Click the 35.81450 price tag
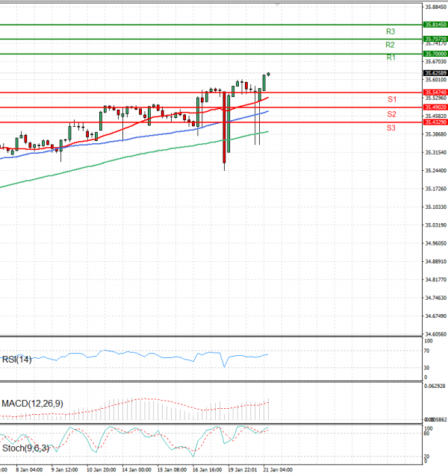 point(435,25)
